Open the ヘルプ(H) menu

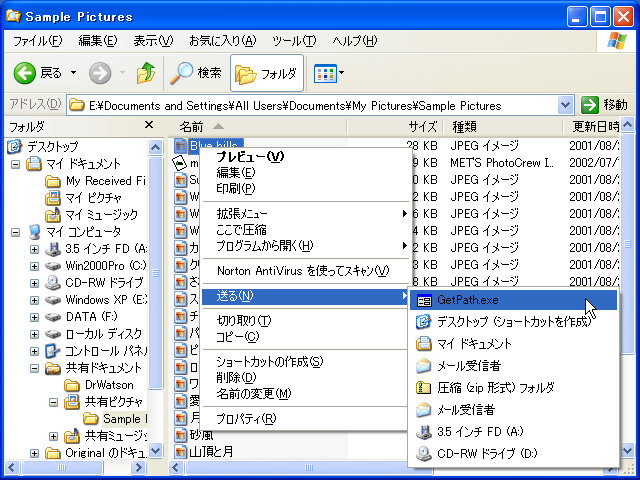354,41
